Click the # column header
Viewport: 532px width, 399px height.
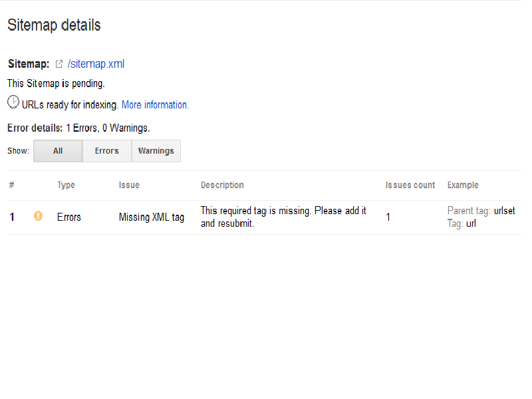[12, 186]
